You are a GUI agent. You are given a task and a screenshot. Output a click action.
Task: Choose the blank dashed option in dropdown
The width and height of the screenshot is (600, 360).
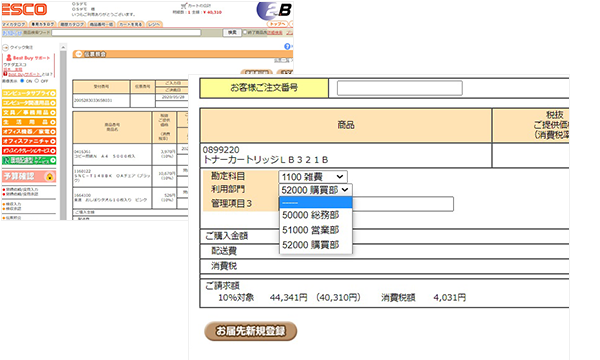pos(316,202)
